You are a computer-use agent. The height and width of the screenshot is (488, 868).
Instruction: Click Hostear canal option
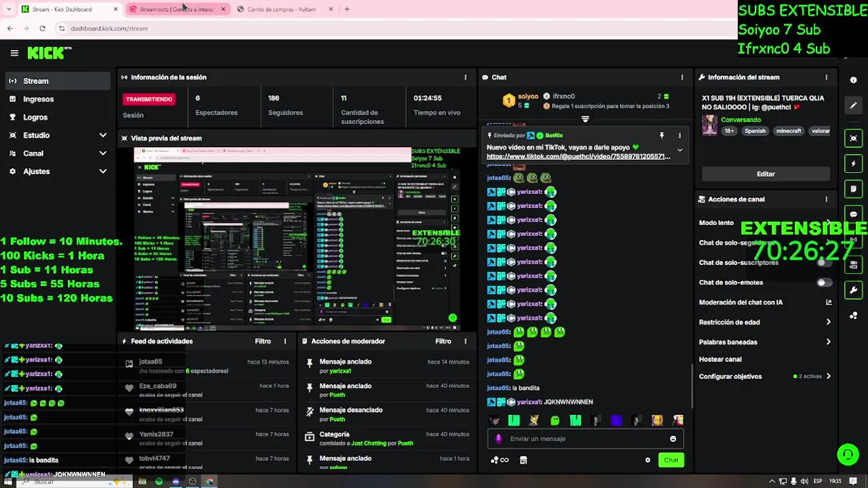click(x=720, y=359)
